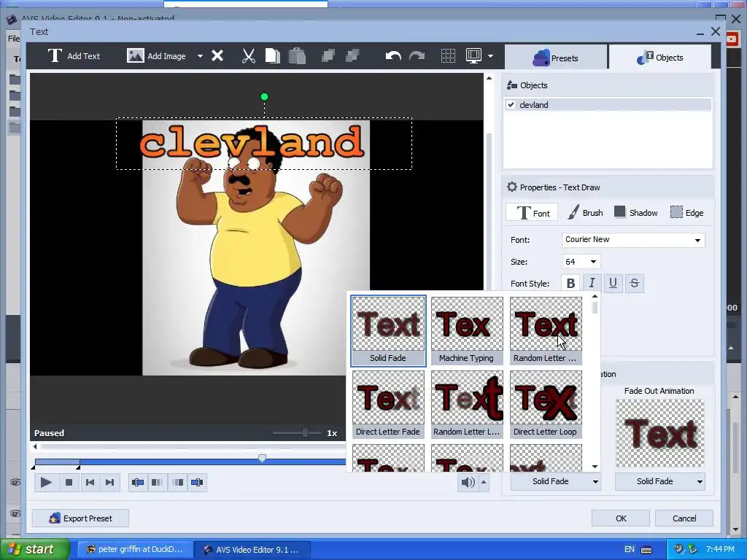Screen dimensions: 747x560
Task: Click the Export Preset button
Action: point(80,518)
